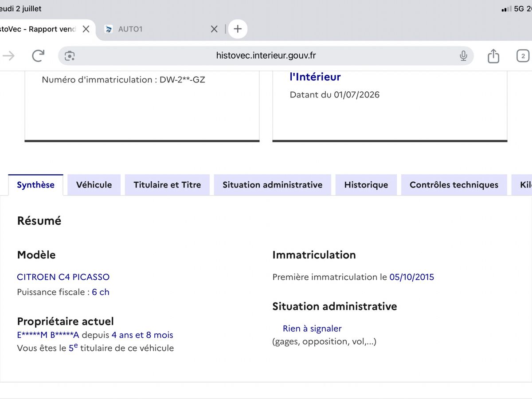Open the share sheet icon
The width and height of the screenshot is (532, 399).
[x=493, y=55]
